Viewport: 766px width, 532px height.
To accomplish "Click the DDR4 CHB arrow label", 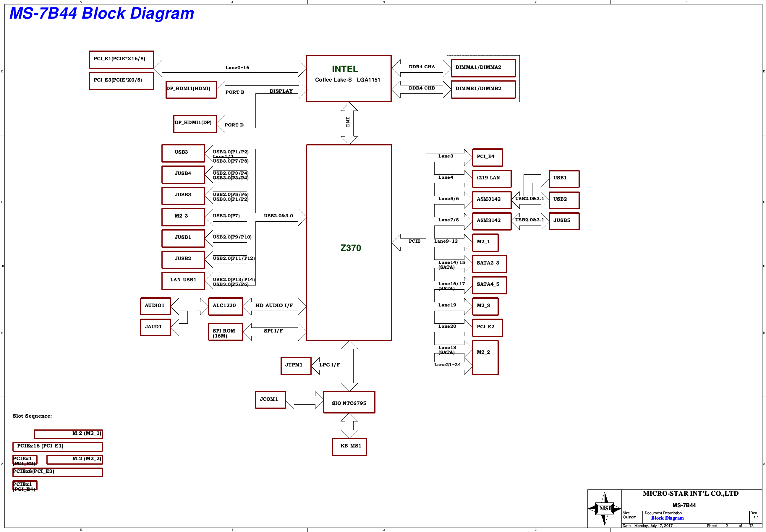I will coord(422,88).
